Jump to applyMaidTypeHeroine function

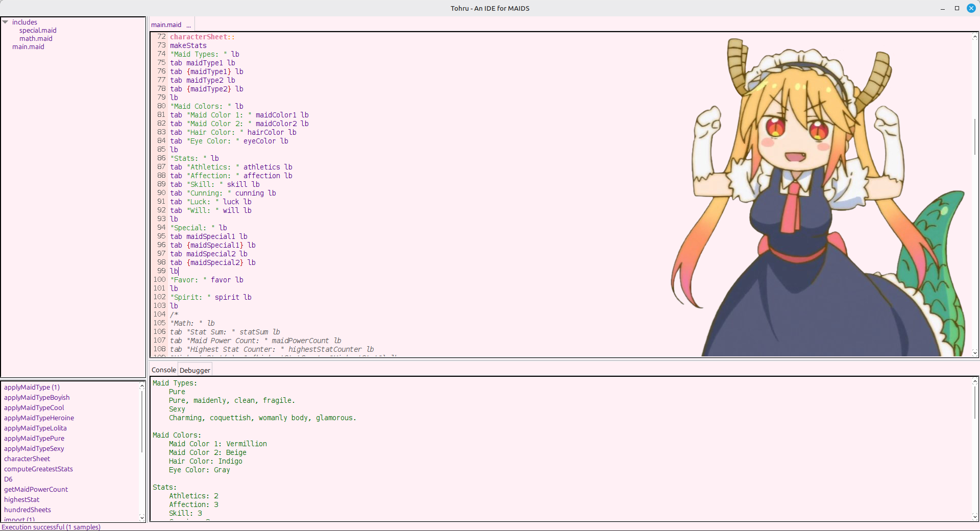point(39,418)
